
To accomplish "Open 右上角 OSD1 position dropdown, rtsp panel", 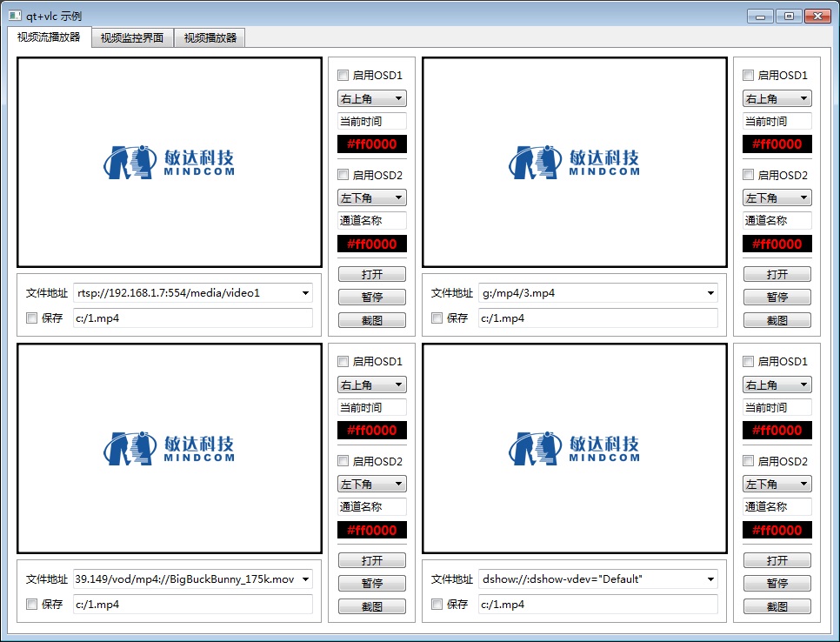I will [372, 98].
